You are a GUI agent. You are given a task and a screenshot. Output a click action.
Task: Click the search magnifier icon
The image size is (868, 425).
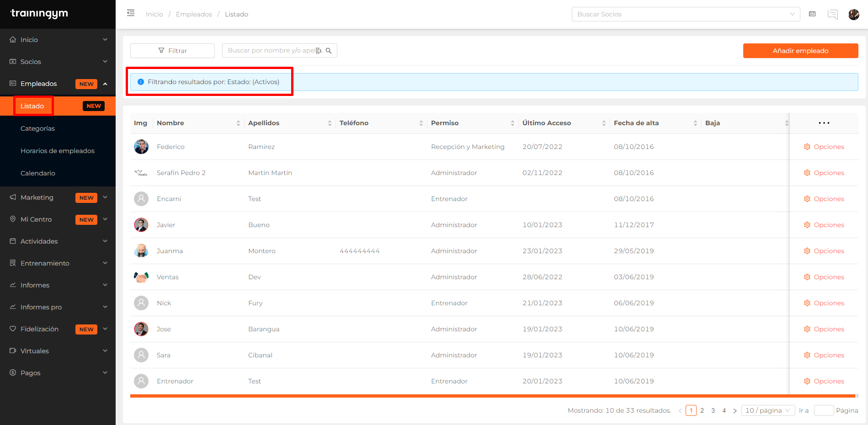(x=329, y=51)
